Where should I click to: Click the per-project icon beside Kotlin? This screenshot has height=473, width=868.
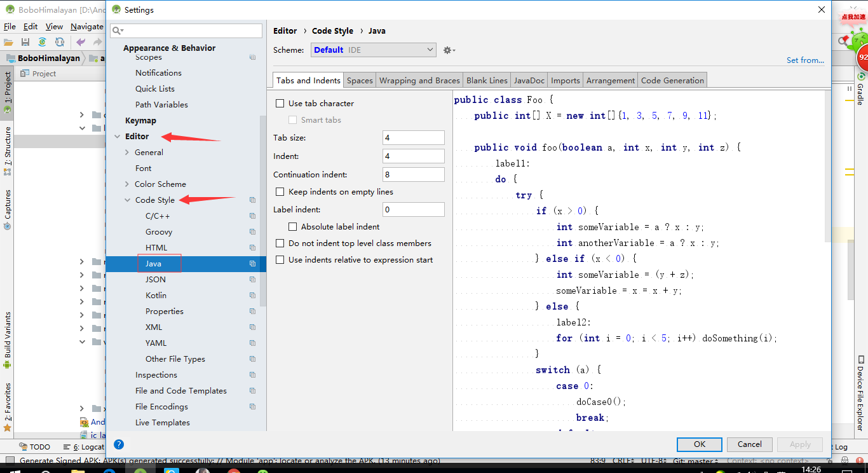click(252, 296)
